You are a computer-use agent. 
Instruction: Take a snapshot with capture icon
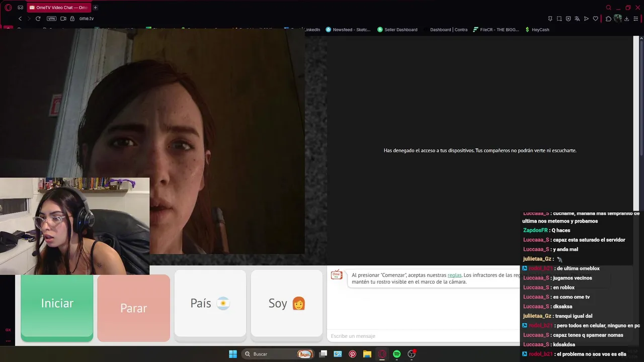[559, 19]
